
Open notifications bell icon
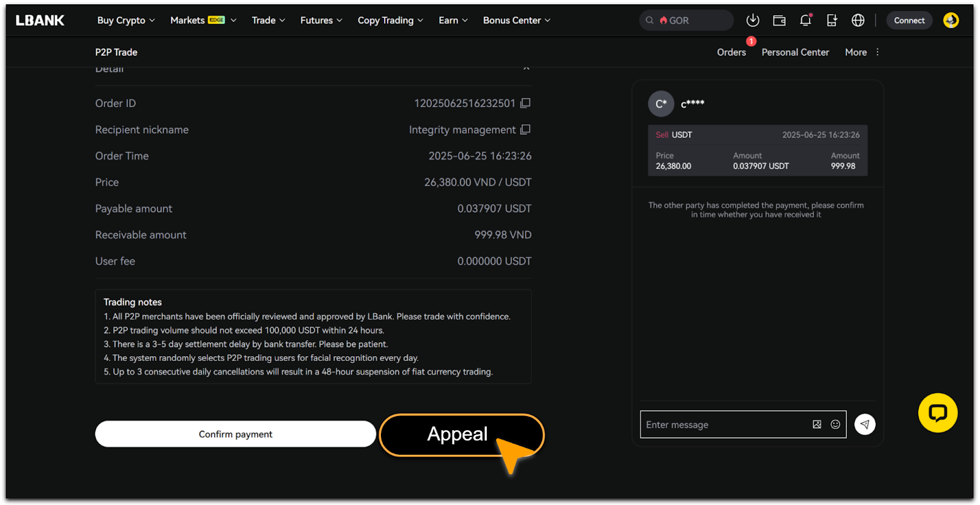point(805,20)
